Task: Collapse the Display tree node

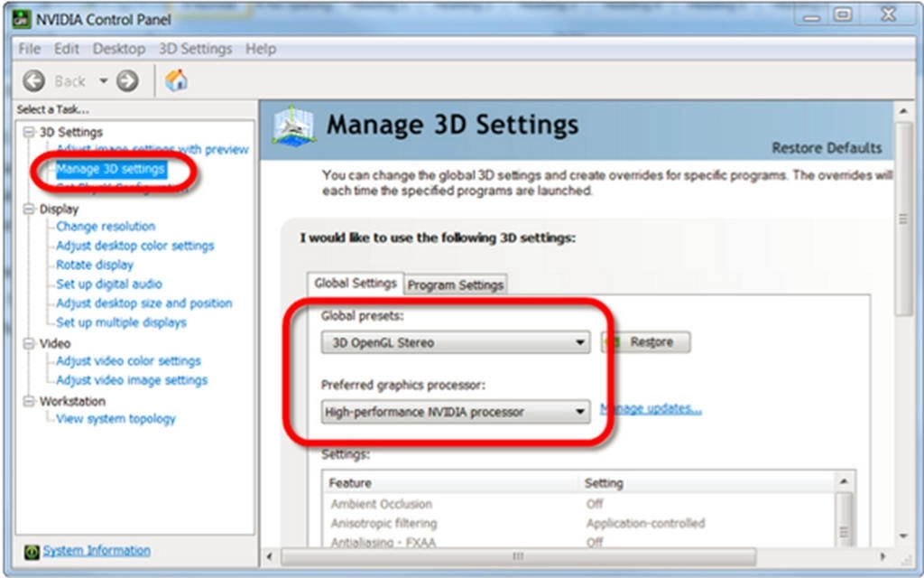Action: click(29, 209)
